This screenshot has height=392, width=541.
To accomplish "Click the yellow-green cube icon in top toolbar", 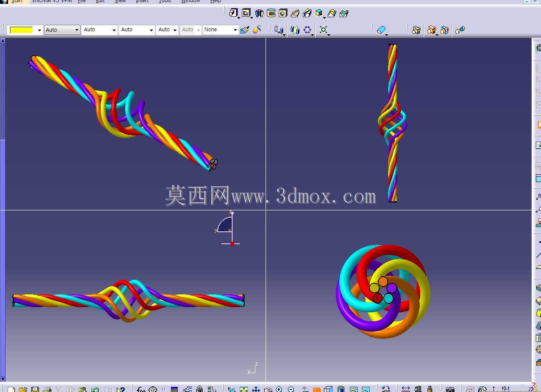I will [319, 13].
